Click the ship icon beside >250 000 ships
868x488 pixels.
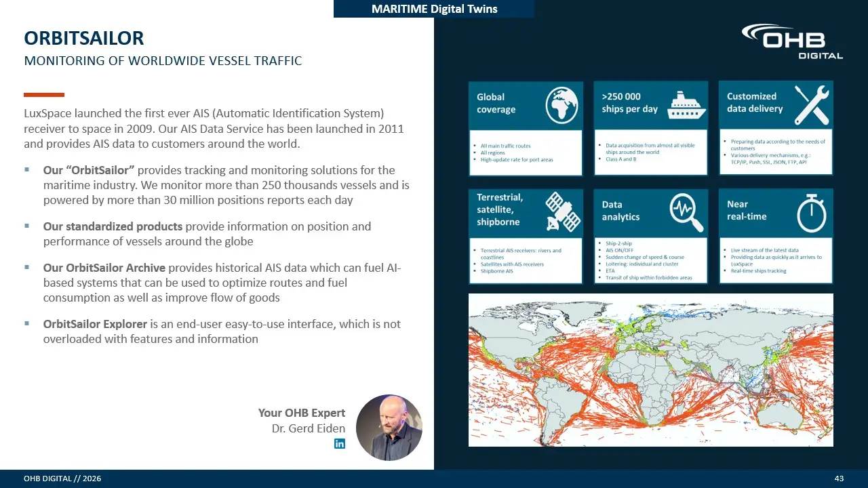click(686, 105)
